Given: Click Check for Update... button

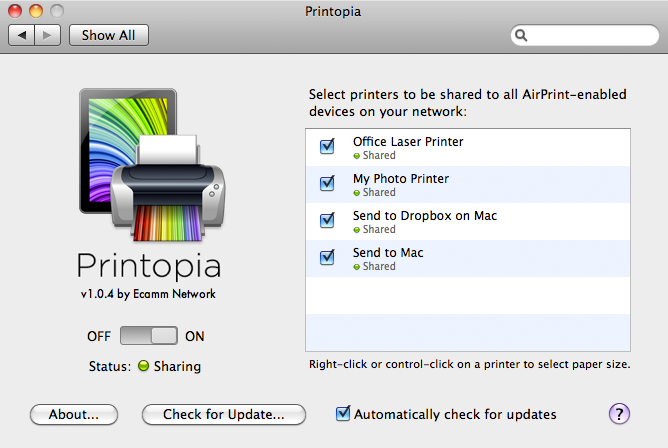Looking at the screenshot, I should point(224,414).
